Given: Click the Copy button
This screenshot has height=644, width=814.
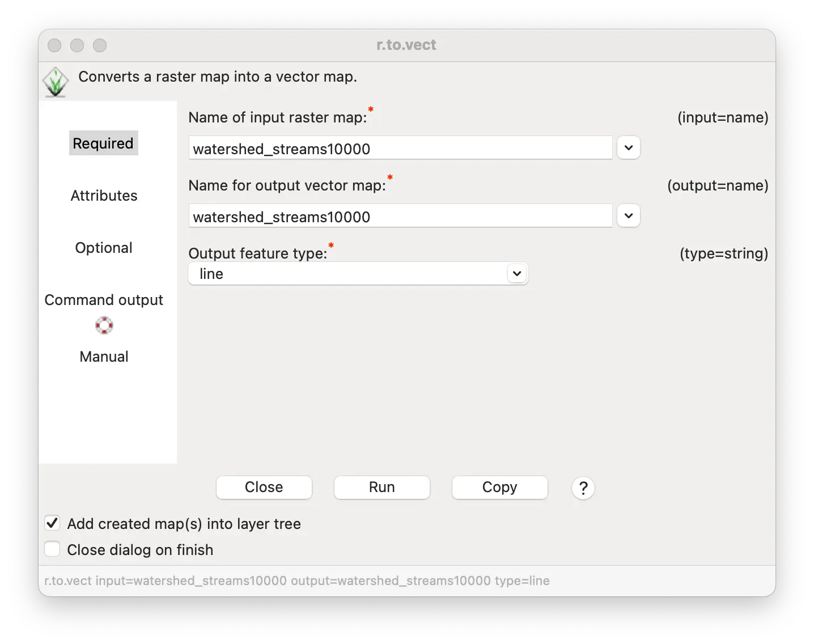Looking at the screenshot, I should (500, 488).
